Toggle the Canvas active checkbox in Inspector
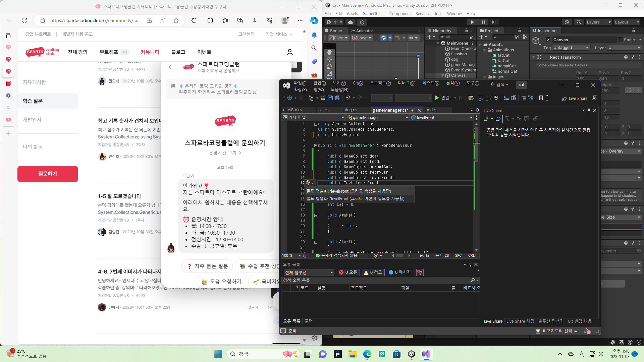Viewport: 644px width, 362px height. [548, 40]
